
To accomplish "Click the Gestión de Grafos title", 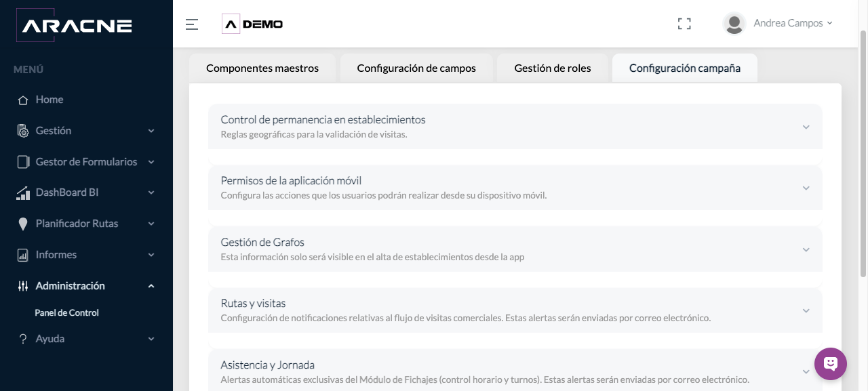I will click(262, 242).
